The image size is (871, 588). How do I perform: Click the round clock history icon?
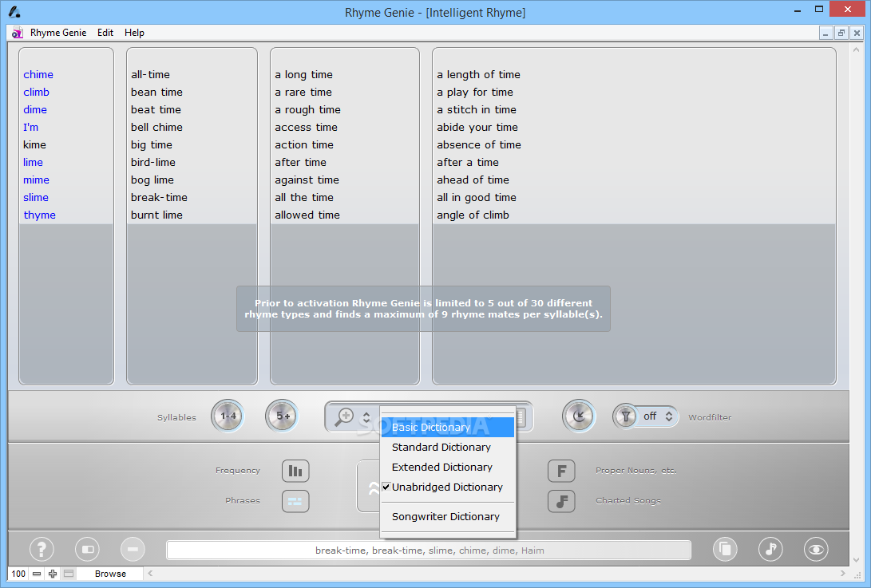(579, 416)
